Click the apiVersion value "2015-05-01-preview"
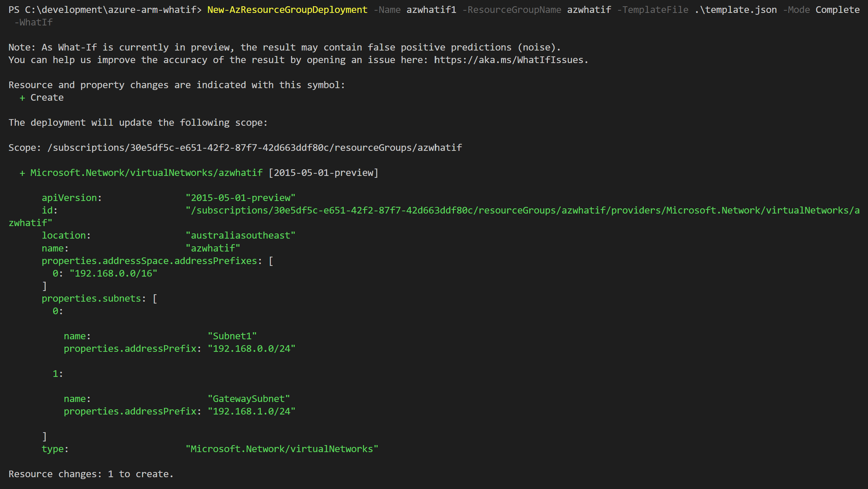 click(241, 198)
